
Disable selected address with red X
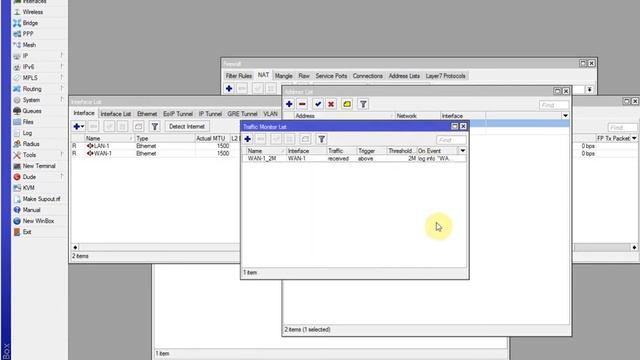pos(331,104)
